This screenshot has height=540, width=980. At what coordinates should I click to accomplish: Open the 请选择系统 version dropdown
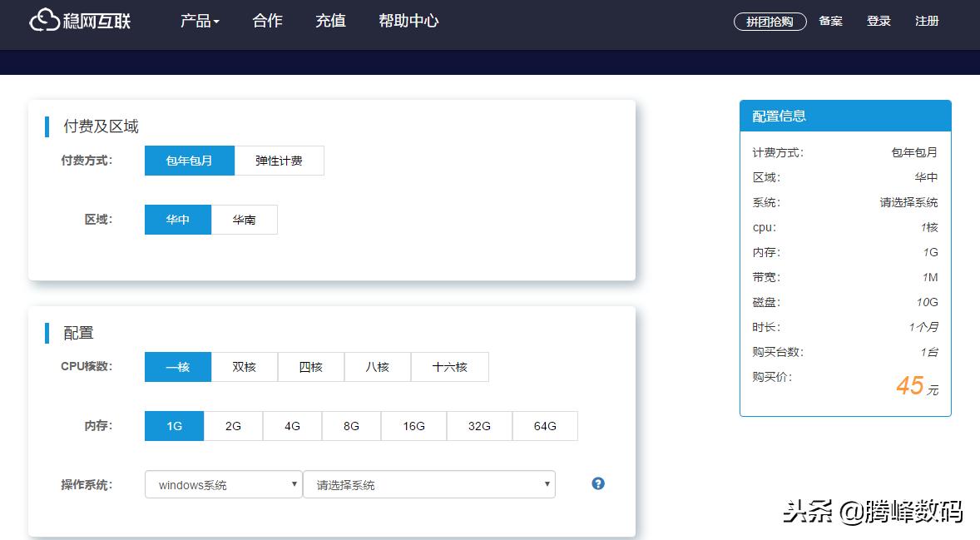coord(428,483)
